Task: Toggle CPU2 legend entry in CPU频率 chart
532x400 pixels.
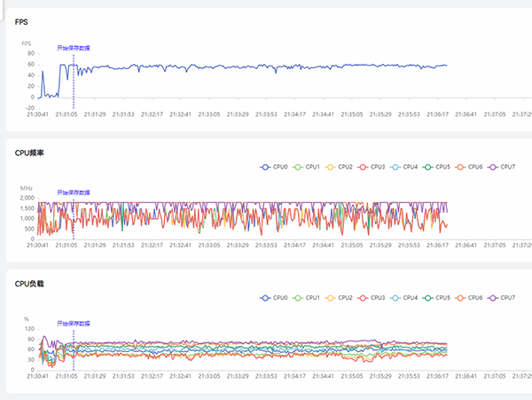Action: coord(337,167)
